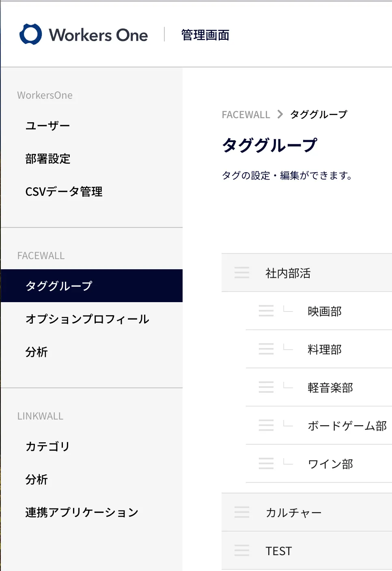Screen dimensions: 392x571
Task: Click the drag handle for カルチャー
Action: coord(242,512)
